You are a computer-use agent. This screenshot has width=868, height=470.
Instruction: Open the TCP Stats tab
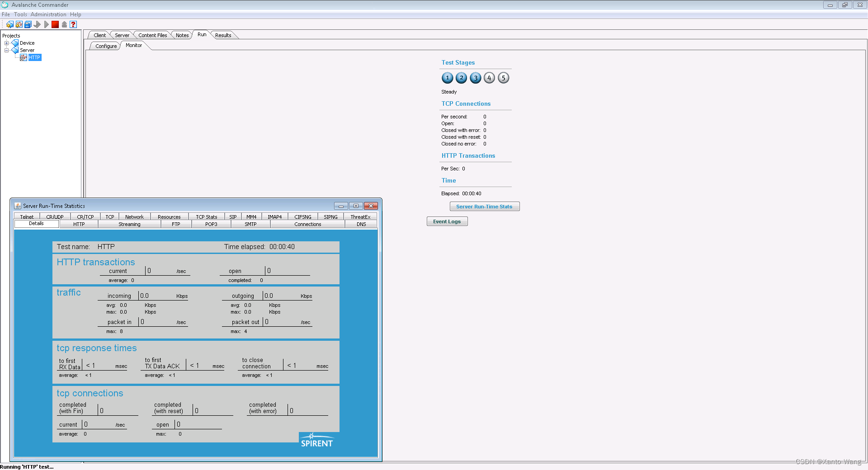[206, 217]
